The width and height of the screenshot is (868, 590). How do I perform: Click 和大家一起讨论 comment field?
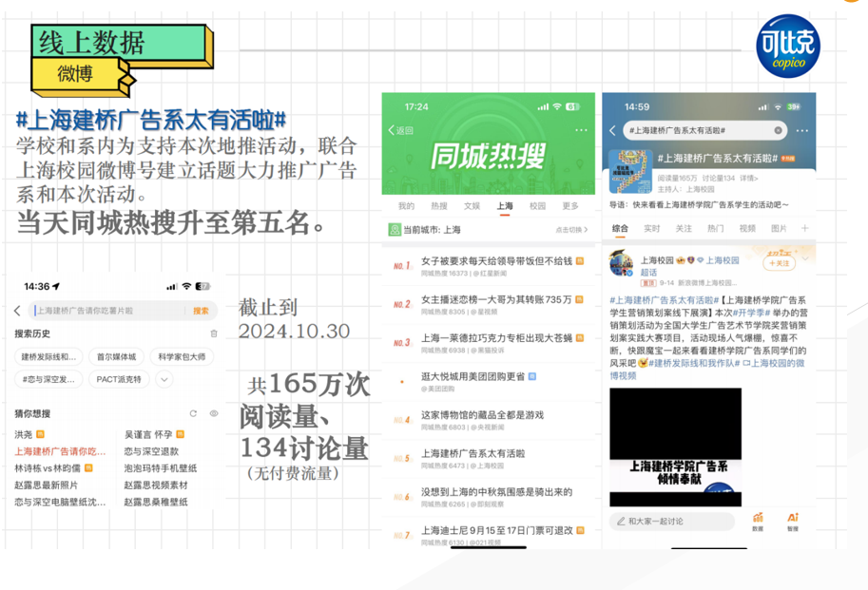[x=672, y=521]
